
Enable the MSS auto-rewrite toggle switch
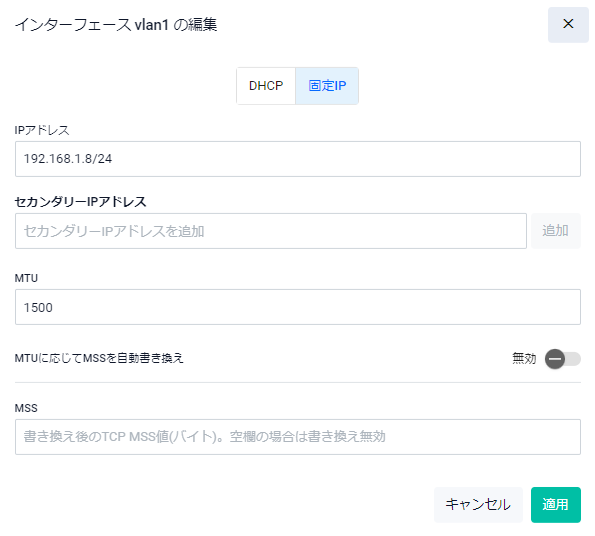[x=563, y=358]
